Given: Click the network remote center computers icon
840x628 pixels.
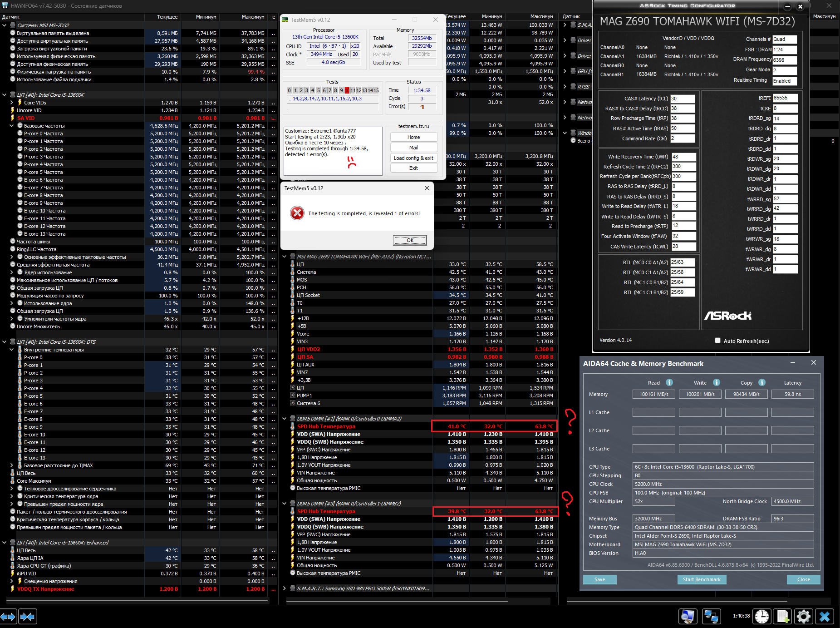Looking at the screenshot, I should pyautogui.click(x=711, y=616).
